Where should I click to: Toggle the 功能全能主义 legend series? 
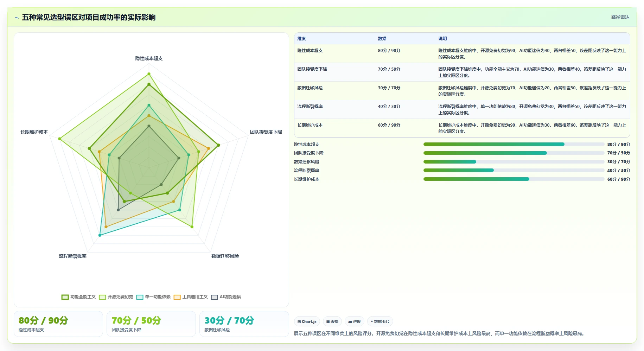tap(79, 297)
